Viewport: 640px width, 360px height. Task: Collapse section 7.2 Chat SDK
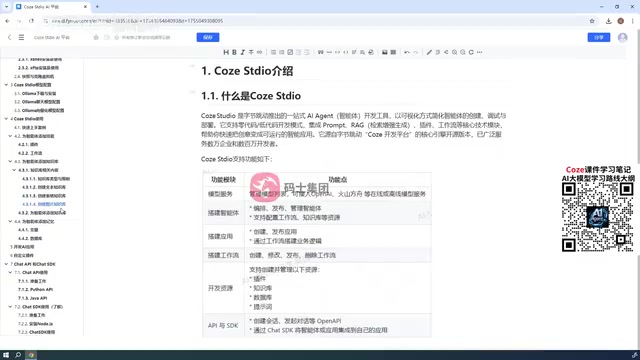click(10, 307)
